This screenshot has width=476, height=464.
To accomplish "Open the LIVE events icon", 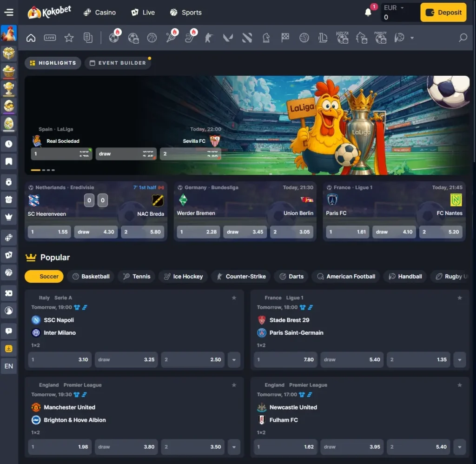I will point(50,38).
